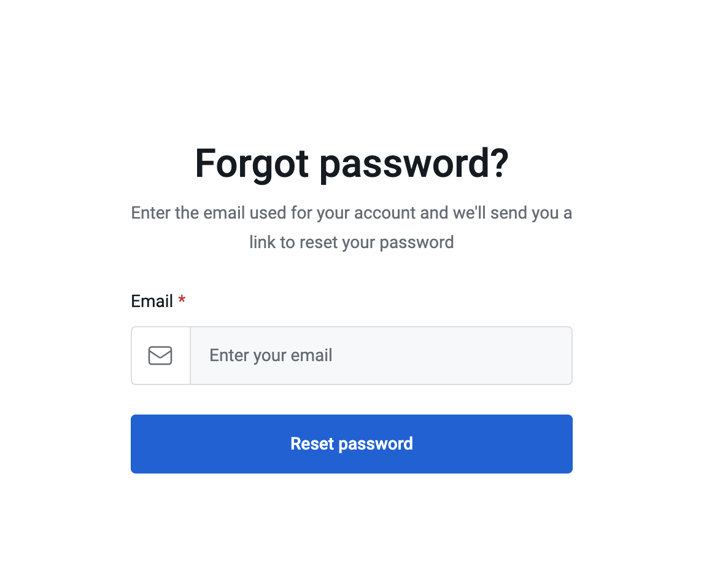The height and width of the screenshot is (565, 728).
Task: Click the Email field label
Action: pyautogui.click(x=152, y=302)
